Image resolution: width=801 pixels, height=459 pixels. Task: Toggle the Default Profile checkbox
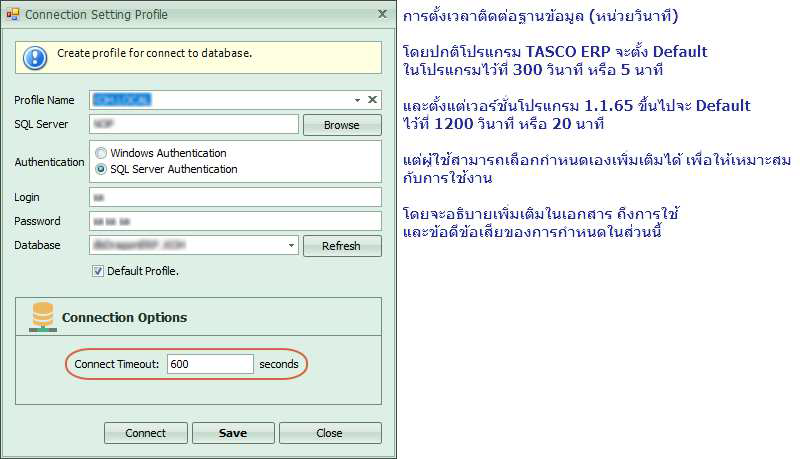tap(98, 271)
